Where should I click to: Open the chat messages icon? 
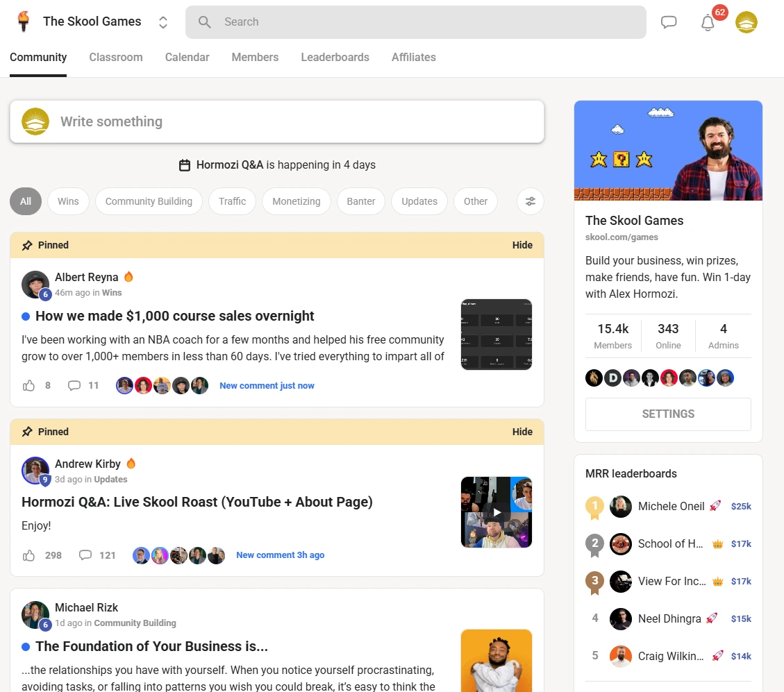point(669,22)
